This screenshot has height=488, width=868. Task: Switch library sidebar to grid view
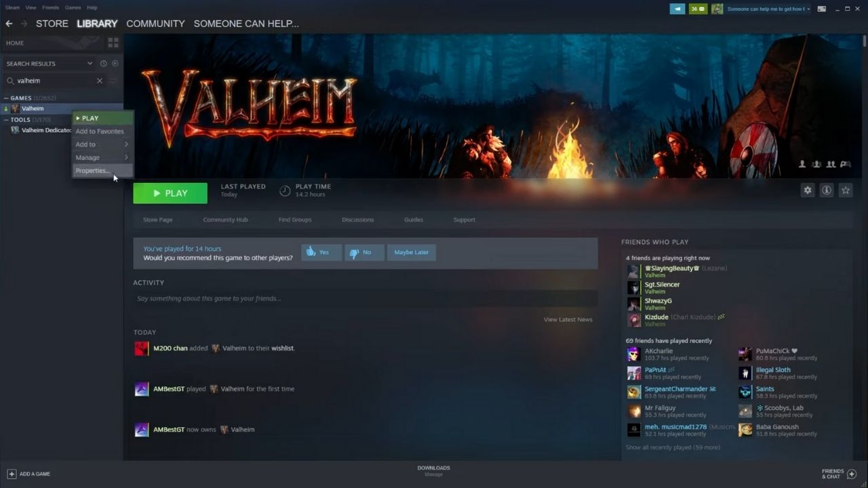coord(113,43)
